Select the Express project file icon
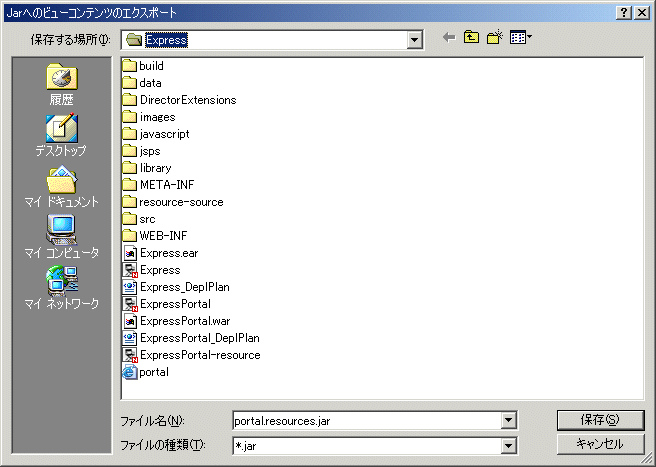Viewport: 656px width, 467px height. [130, 270]
